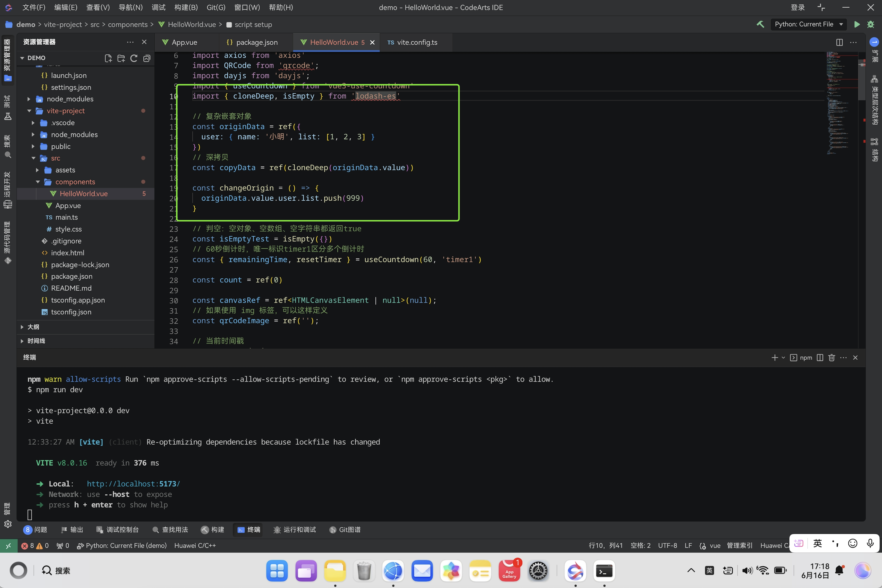Refresh the explorer file tree
The height and width of the screenshot is (588, 882).
134,58
